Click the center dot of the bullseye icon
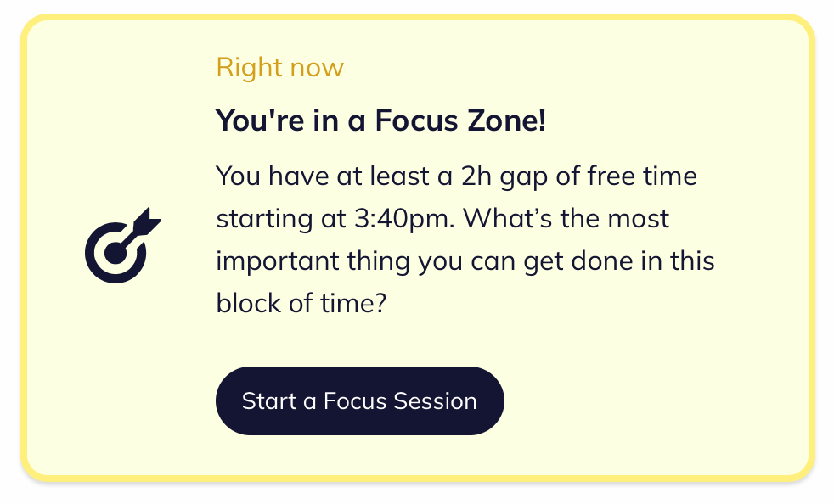Image resolution: width=834 pixels, height=504 pixels. click(x=116, y=253)
